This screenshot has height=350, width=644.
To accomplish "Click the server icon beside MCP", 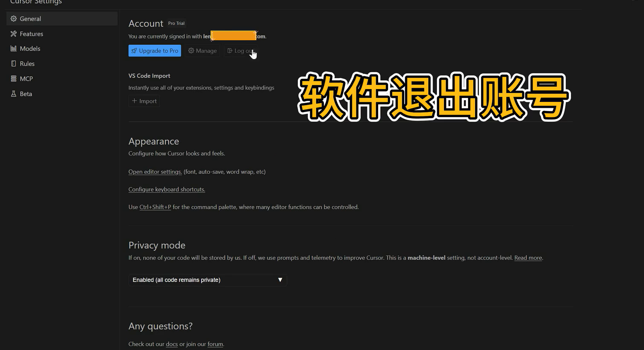I will point(14,79).
